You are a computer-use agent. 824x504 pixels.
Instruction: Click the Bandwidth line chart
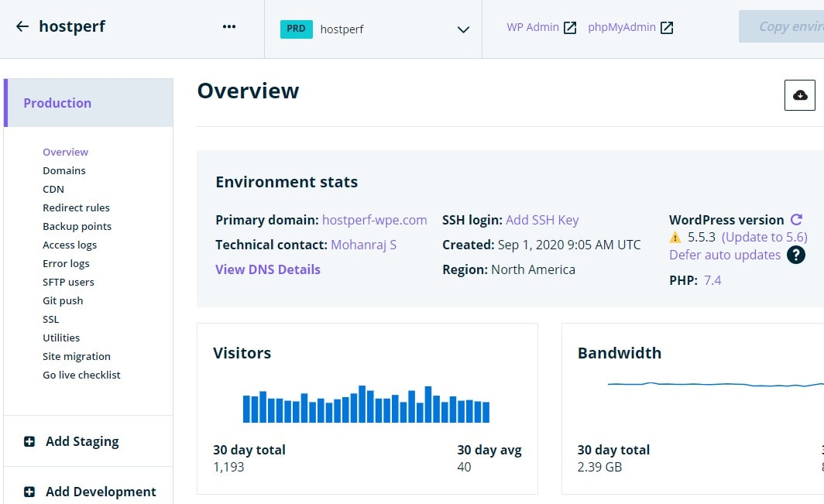click(x=716, y=385)
